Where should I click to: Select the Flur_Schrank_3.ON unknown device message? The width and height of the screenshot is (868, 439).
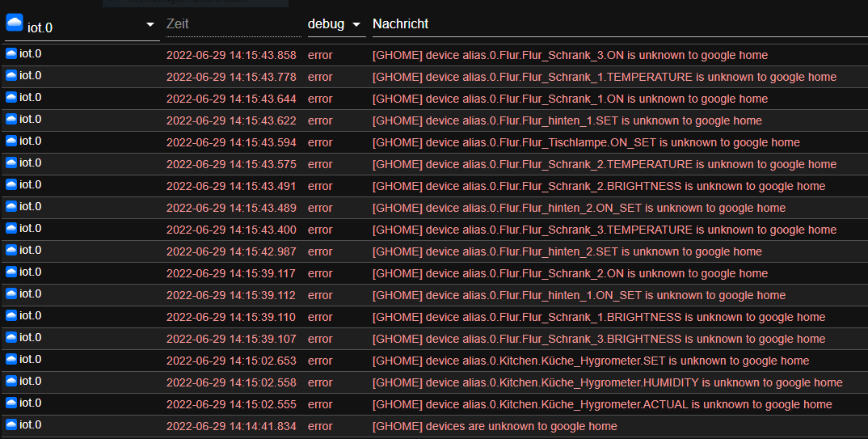pos(570,55)
